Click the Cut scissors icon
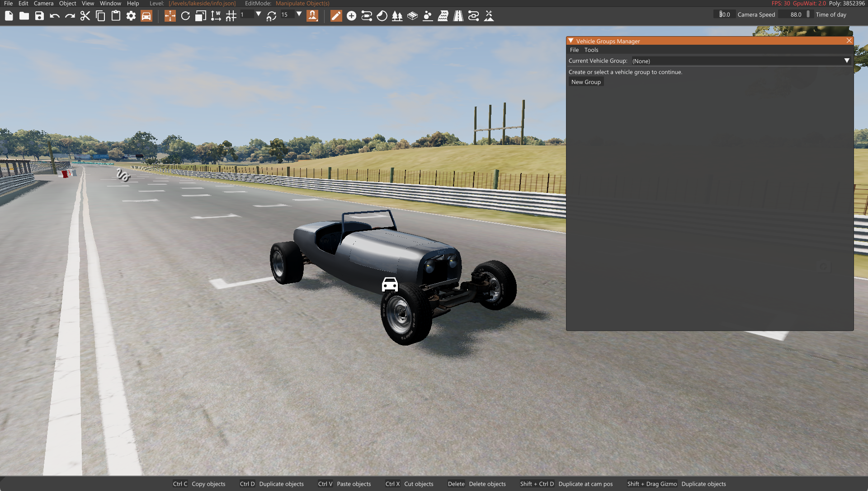 coord(85,16)
